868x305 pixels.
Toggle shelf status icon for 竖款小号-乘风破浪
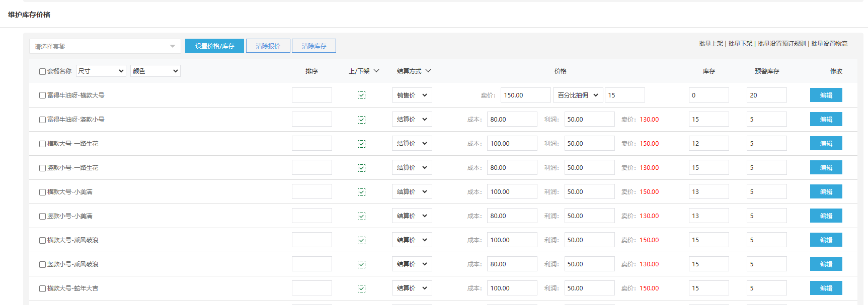(361, 264)
